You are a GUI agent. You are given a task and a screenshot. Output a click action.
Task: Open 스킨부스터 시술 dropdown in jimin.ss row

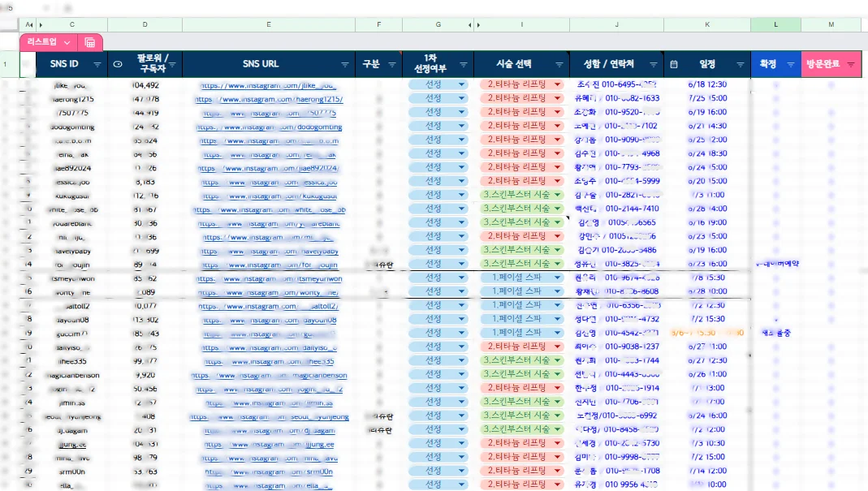(x=558, y=403)
